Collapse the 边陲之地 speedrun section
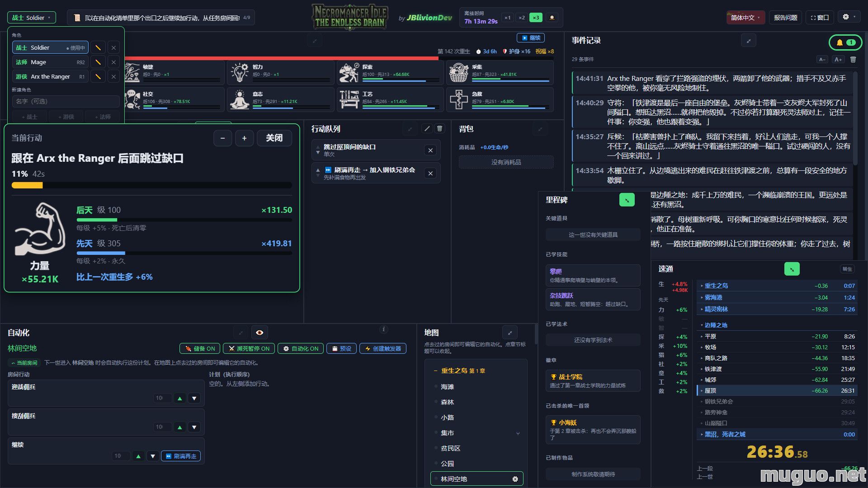868x488 pixels. [778, 325]
